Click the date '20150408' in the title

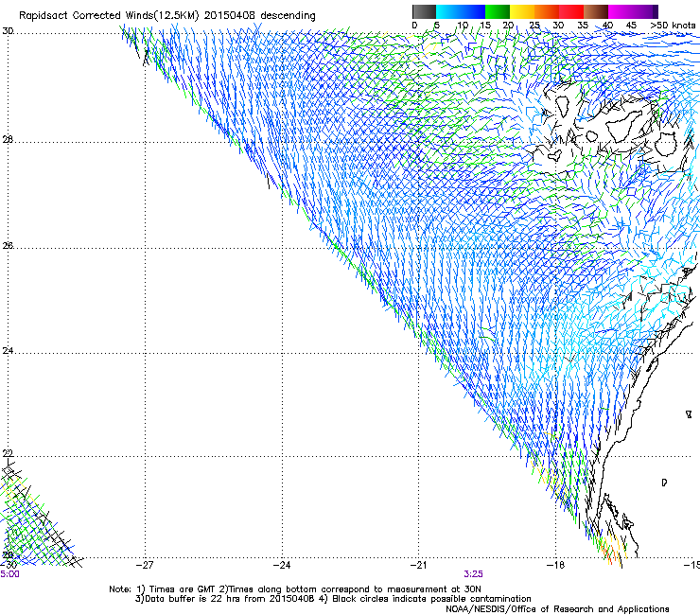click(x=230, y=16)
